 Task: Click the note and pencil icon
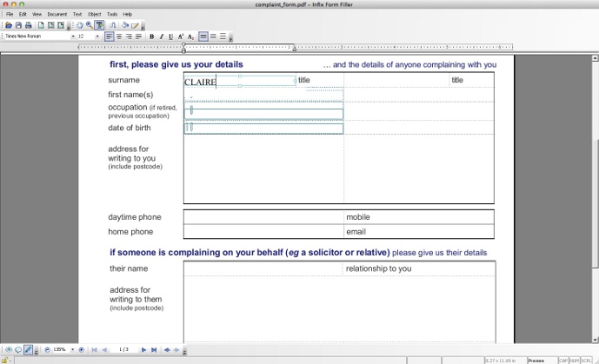click(x=135, y=25)
